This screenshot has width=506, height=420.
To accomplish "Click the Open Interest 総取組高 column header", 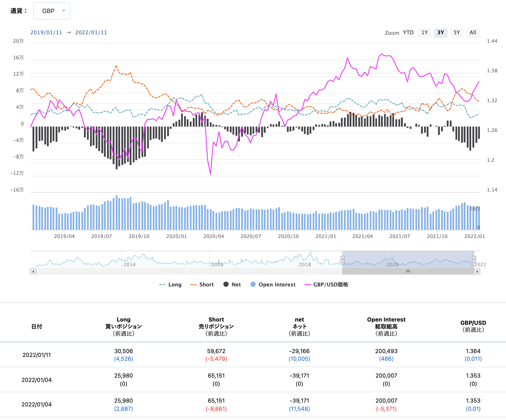I will point(386,326).
